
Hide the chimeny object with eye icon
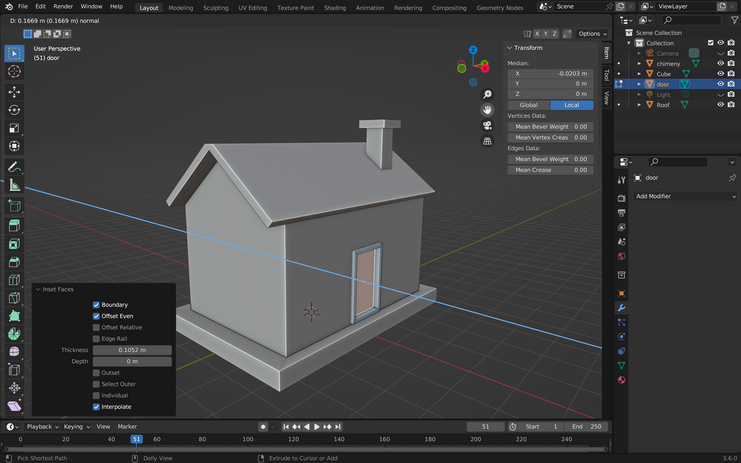(x=721, y=63)
